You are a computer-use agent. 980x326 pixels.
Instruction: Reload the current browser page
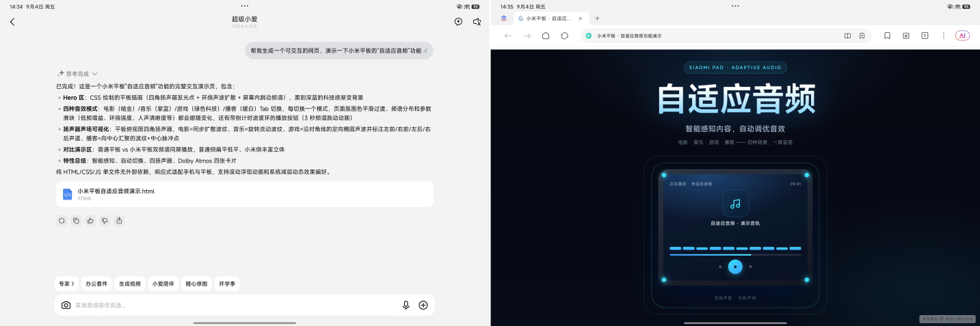565,36
